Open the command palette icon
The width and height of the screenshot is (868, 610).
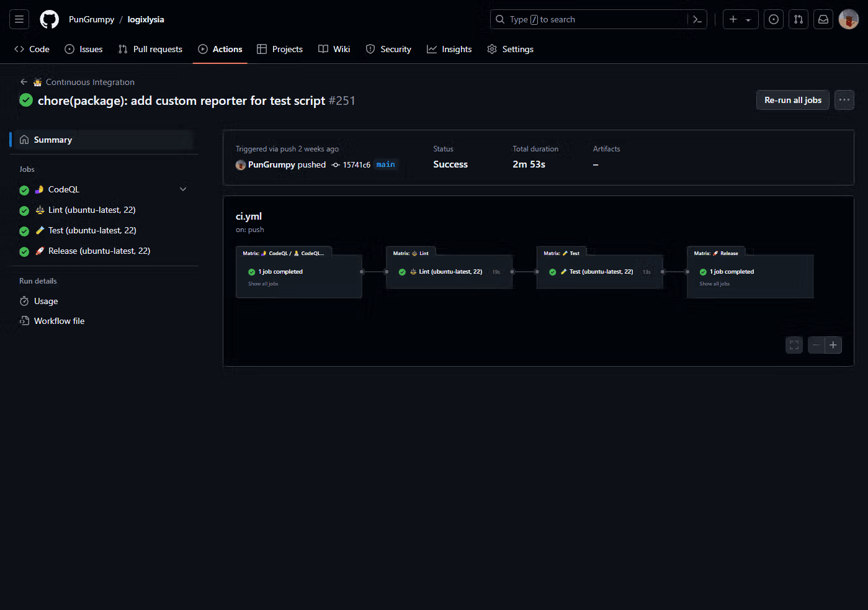(x=697, y=19)
